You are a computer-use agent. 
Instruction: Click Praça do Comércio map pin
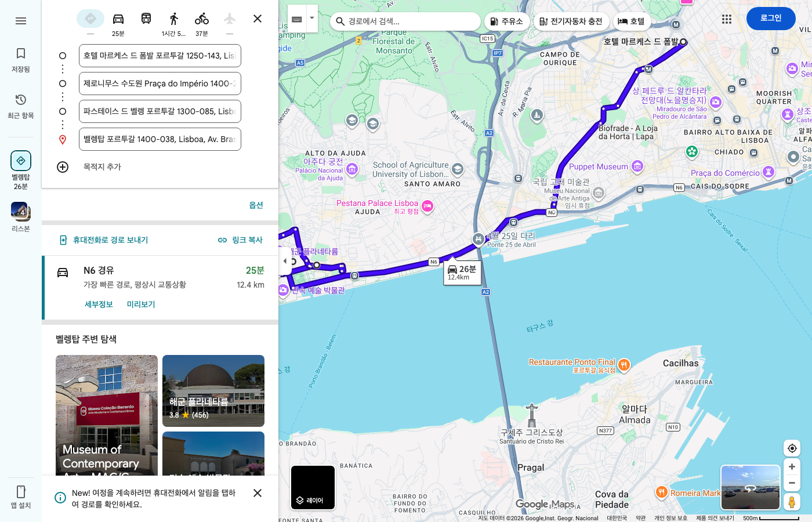(x=768, y=172)
